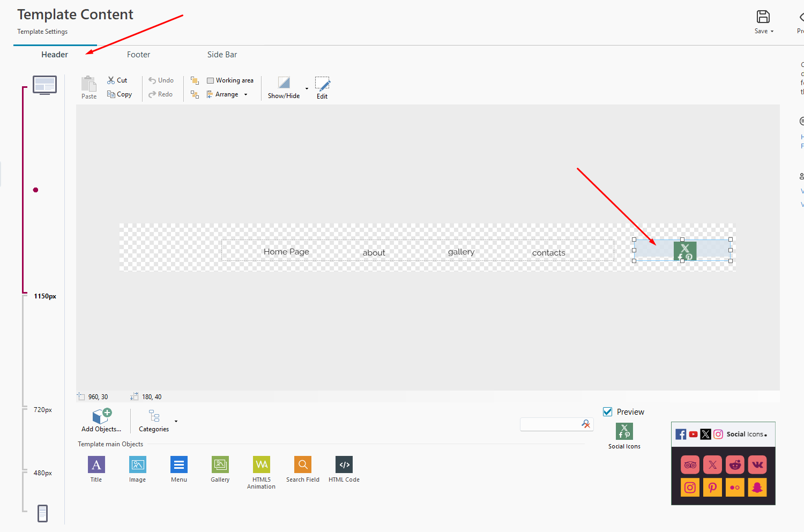Select the mobile viewport icon
Viewport: 804px width, 532px height.
[x=43, y=513]
